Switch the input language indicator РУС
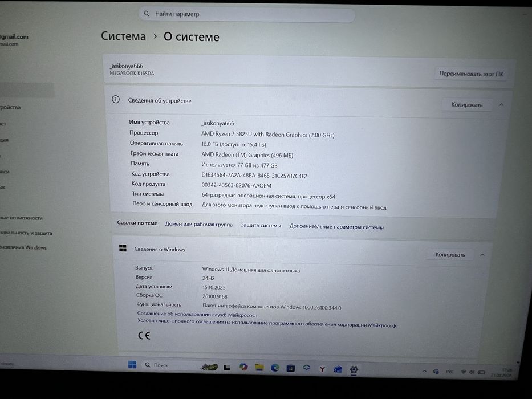Viewport: 532px width, 399px height. coord(449,372)
